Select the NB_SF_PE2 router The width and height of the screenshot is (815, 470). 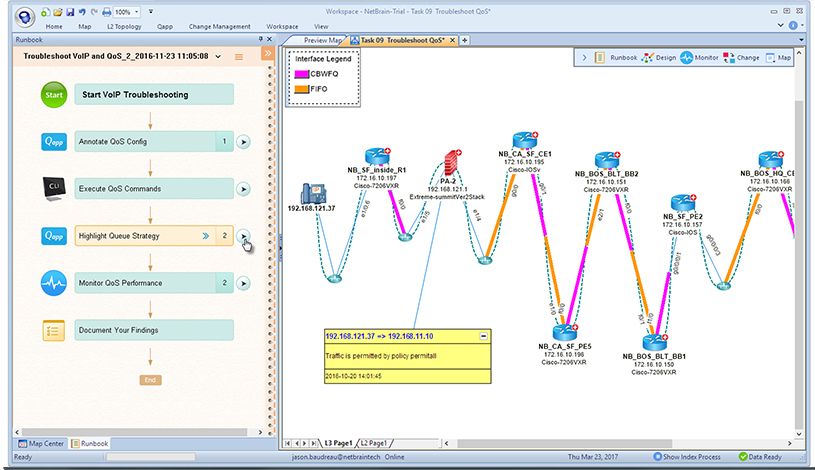pyautogui.click(x=683, y=202)
